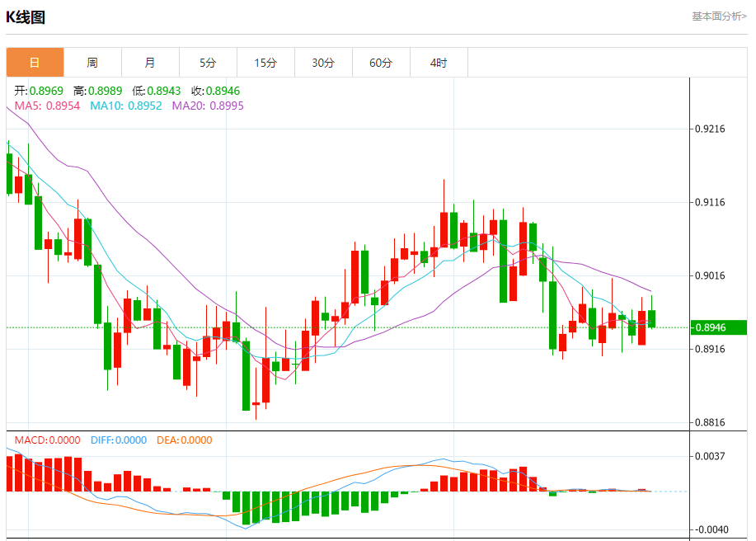Click the 开:0.8969 open price value
The image size is (756, 541).
tap(39, 91)
